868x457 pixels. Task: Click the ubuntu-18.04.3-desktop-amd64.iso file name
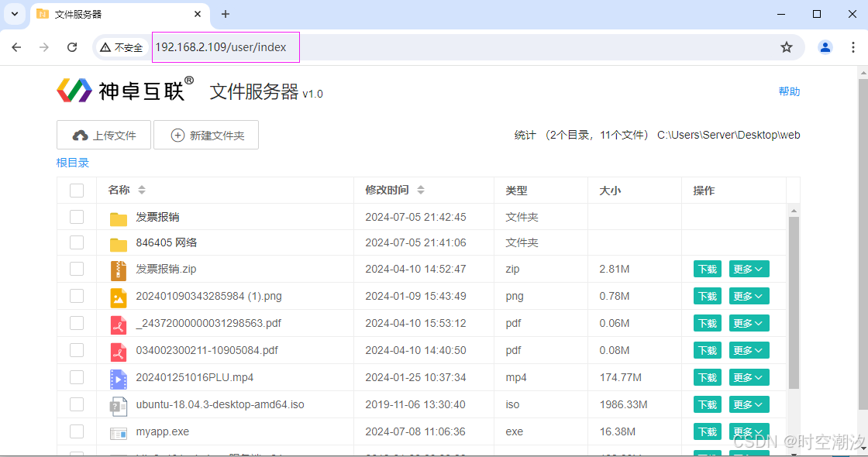tap(220, 404)
